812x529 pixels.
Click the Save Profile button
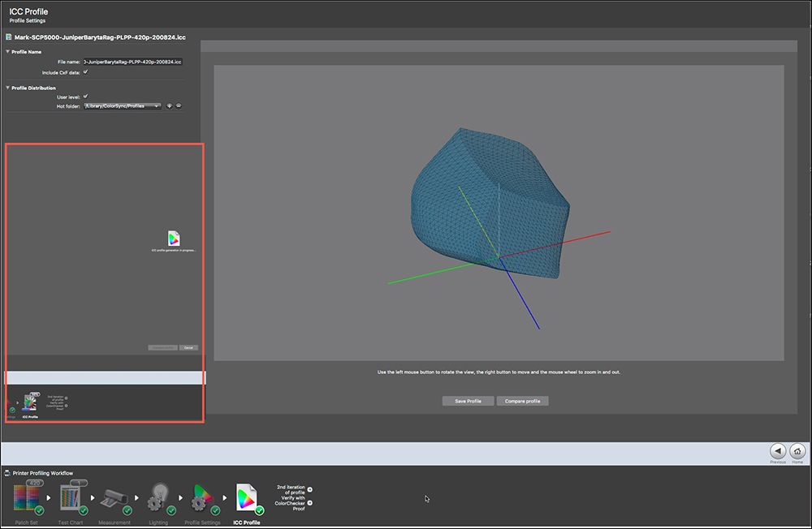pos(468,401)
